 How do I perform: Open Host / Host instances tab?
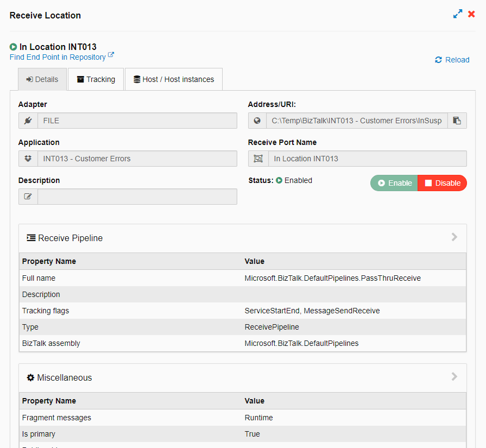(x=174, y=79)
